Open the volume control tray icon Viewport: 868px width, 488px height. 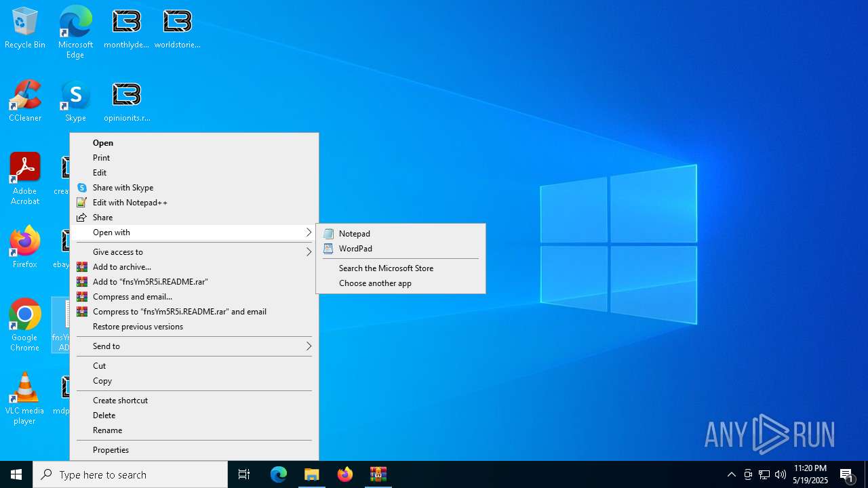[781, 474]
